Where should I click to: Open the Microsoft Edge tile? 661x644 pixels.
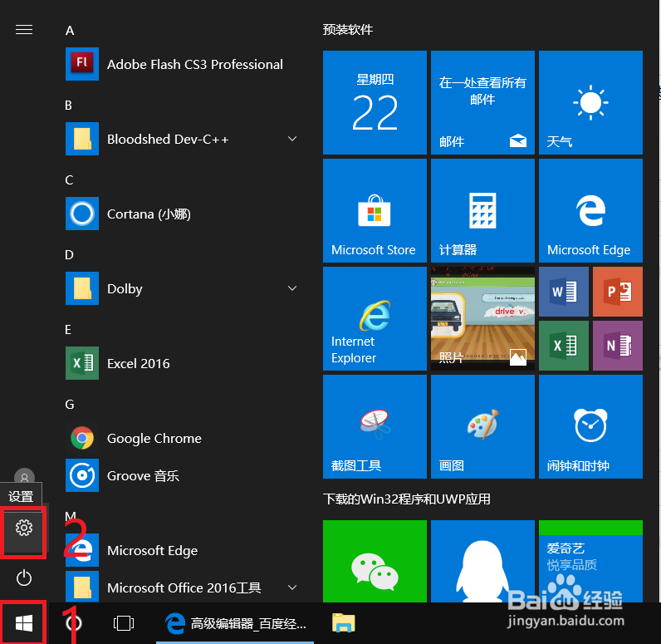point(590,210)
